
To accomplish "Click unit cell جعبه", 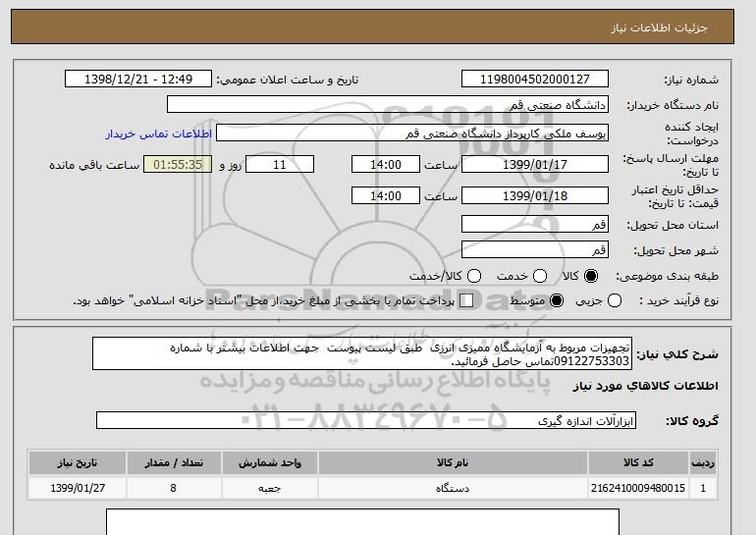I will pos(270,488).
